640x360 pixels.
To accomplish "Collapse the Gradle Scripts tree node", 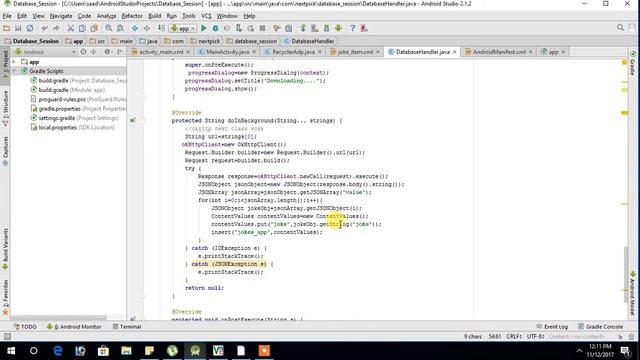I will [14, 71].
